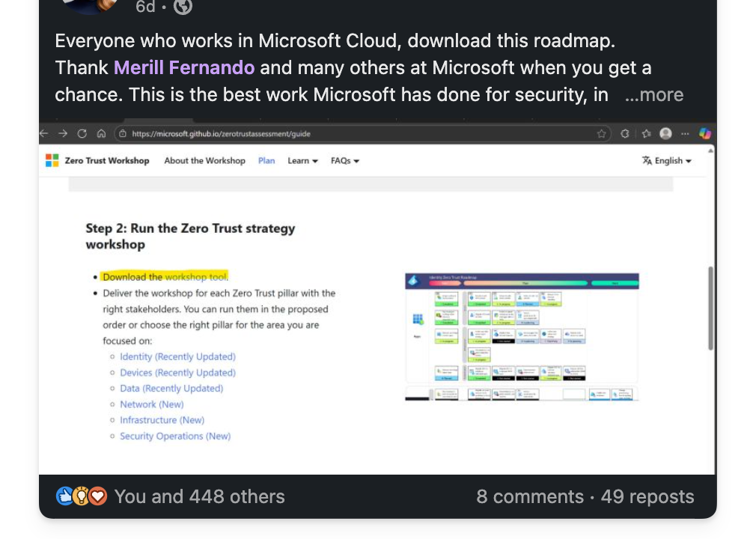
Task: Click the page vertical scrollbar thumb
Action: 710,308
